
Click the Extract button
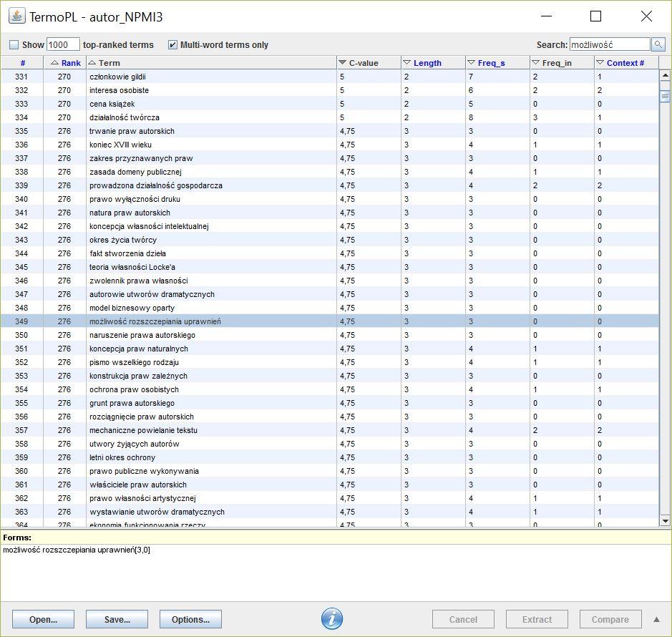point(537,619)
